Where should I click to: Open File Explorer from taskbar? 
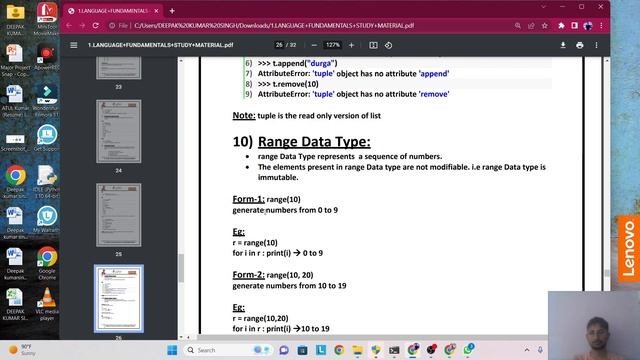click(x=358, y=350)
